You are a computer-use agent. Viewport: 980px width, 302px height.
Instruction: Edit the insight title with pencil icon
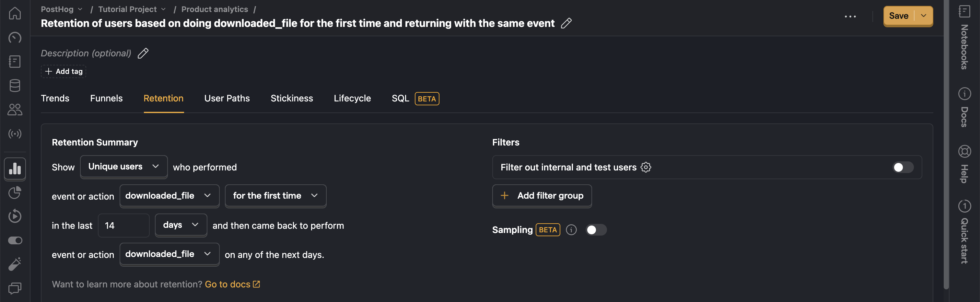pyautogui.click(x=566, y=23)
